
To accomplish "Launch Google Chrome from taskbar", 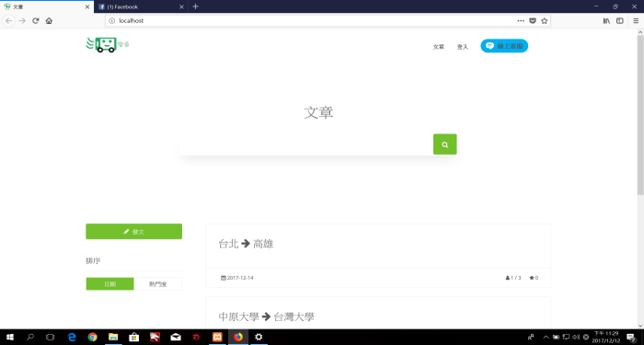I will [x=92, y=338].
